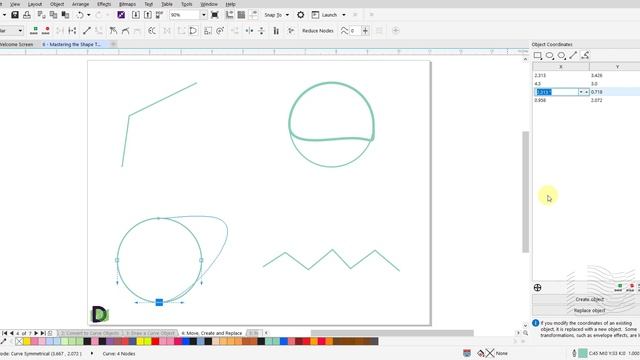This screenshot has width=640, height=360.
Task: Click the Import icon with down arrow
Action: [x=136, y=15]
